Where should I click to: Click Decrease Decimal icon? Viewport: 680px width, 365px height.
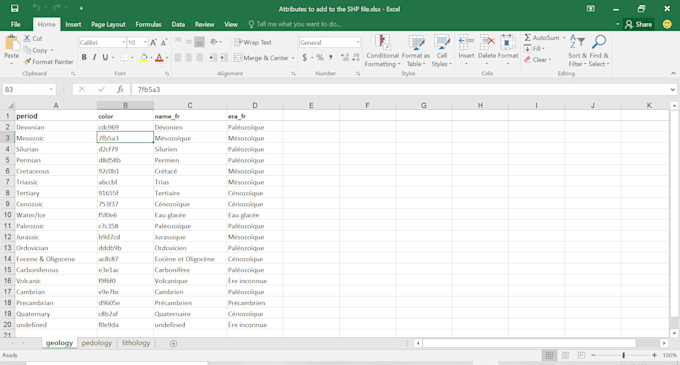pos(356,57)
